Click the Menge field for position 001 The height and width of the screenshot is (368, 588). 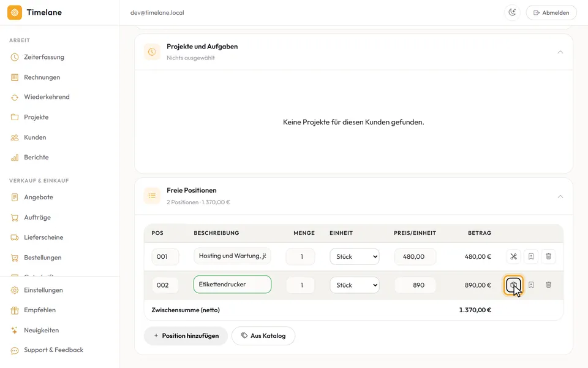(300, 256)
